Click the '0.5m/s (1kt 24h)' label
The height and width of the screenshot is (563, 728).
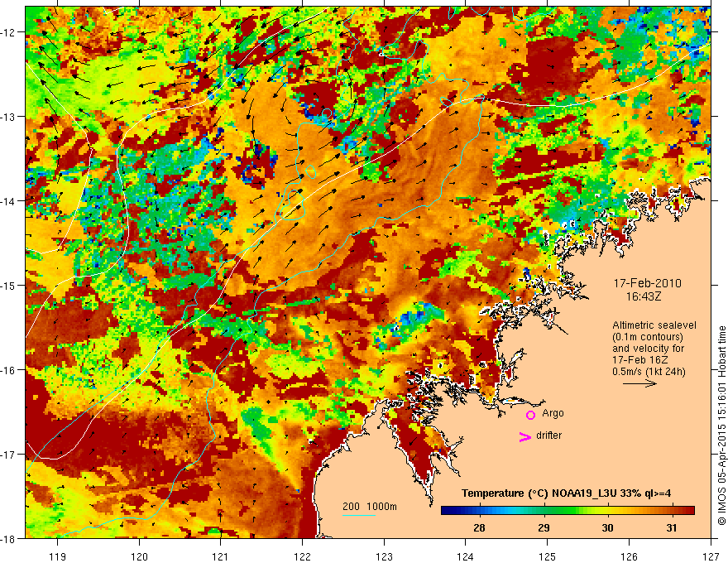tap(649, 371)
